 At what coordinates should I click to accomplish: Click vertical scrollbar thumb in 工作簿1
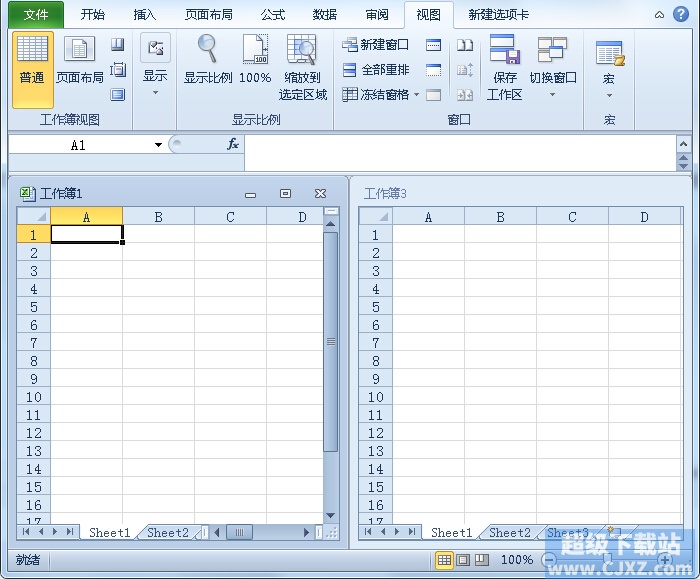click(331, 342)
